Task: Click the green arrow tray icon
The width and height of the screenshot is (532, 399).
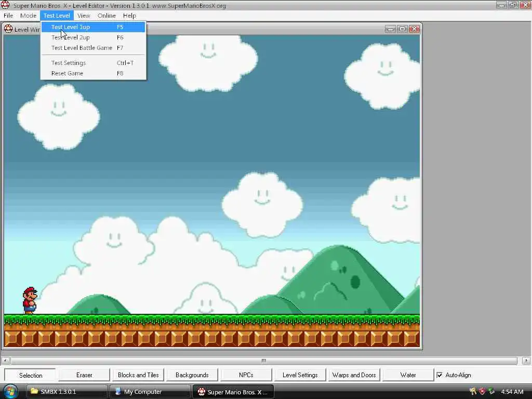Action: (491, 392)
